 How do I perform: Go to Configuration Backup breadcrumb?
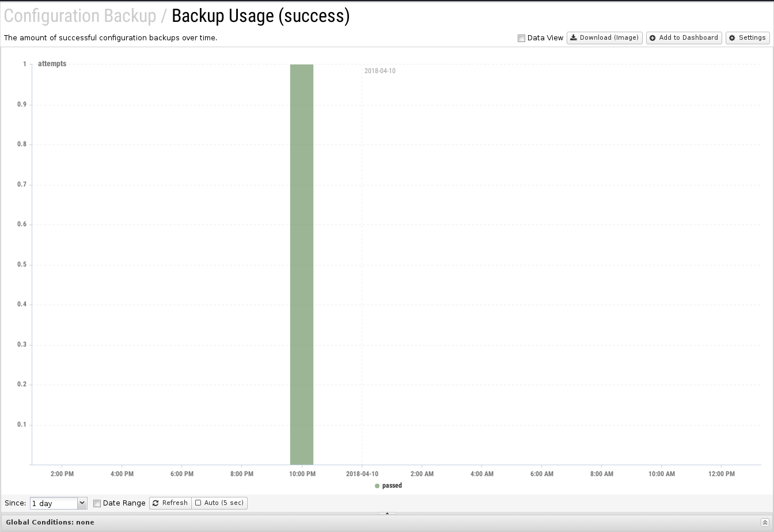[80, 16]
